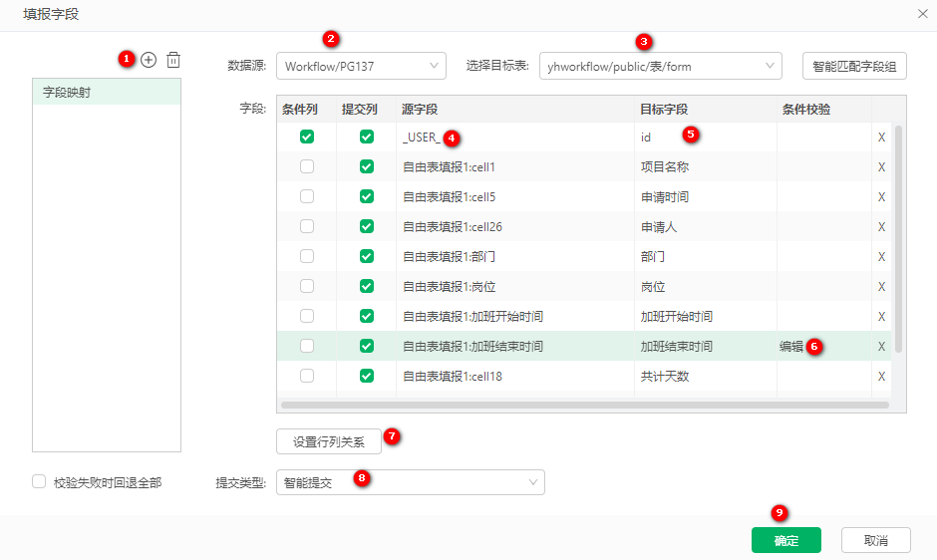Check 条件列 for the 部门 row

307,256
